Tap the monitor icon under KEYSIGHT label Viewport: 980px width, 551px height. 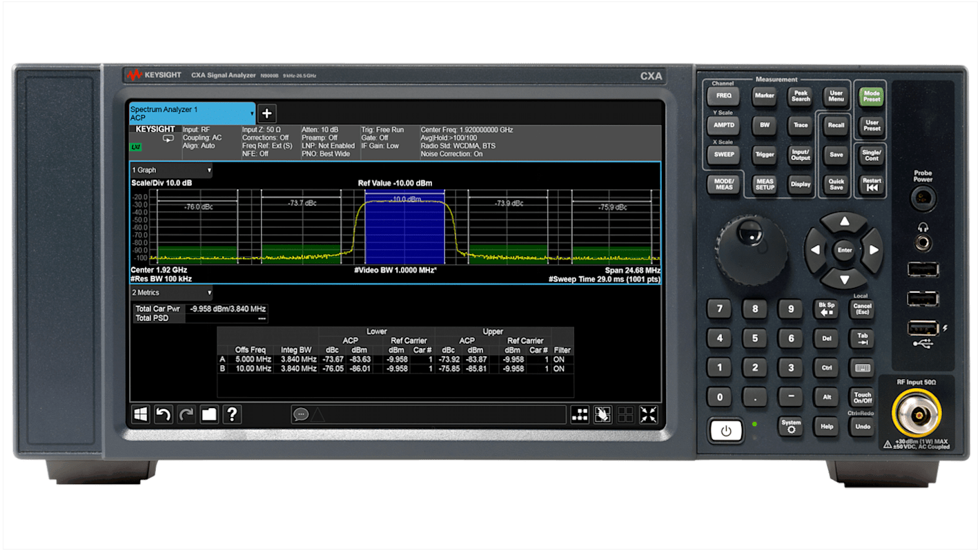coord(168,139)
